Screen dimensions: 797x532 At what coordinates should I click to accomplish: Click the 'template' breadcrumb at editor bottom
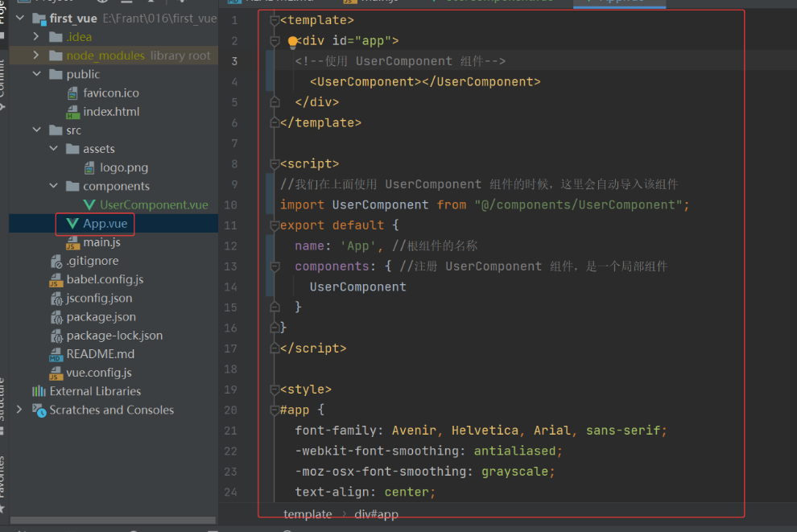pyautogui.click(x=308, y=514)
